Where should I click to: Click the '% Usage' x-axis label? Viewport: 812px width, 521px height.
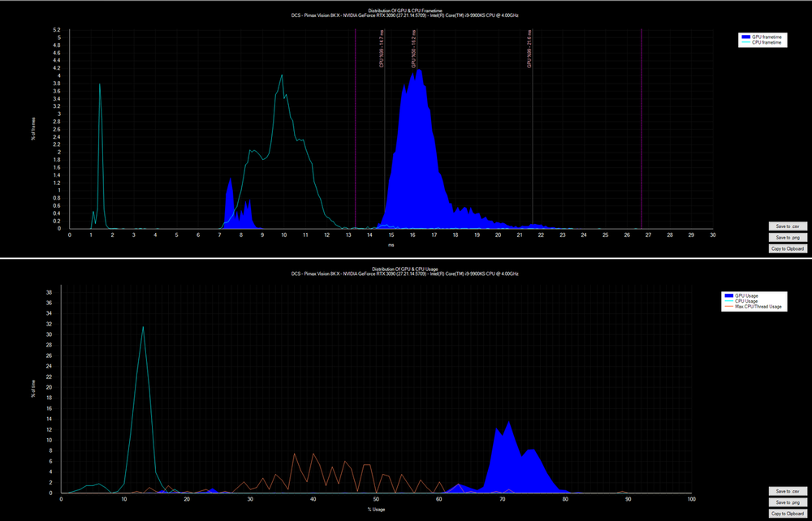point(376,509)
